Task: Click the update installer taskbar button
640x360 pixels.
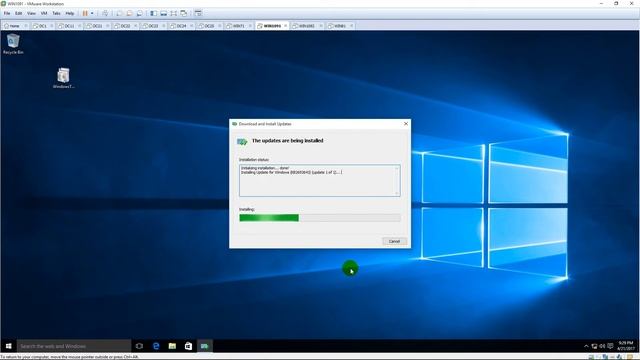Action: (x=204, y=346)
